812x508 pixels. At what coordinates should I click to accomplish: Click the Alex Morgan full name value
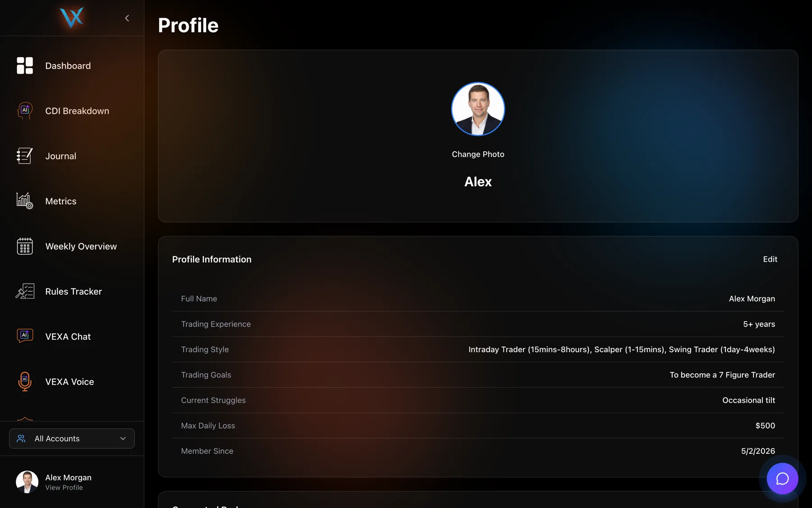coord(752,299)
